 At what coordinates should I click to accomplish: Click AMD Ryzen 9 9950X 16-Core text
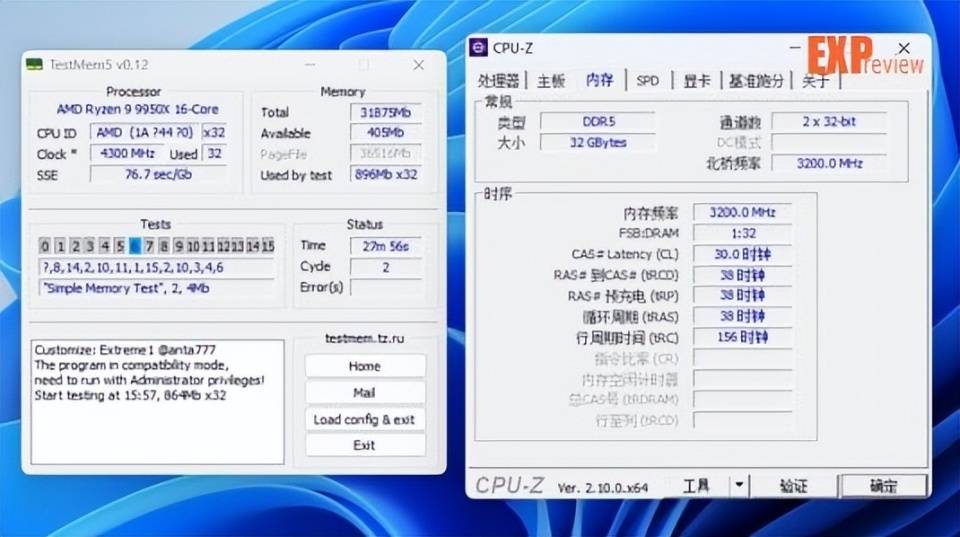pyautogui.click(x=137, y=110)
